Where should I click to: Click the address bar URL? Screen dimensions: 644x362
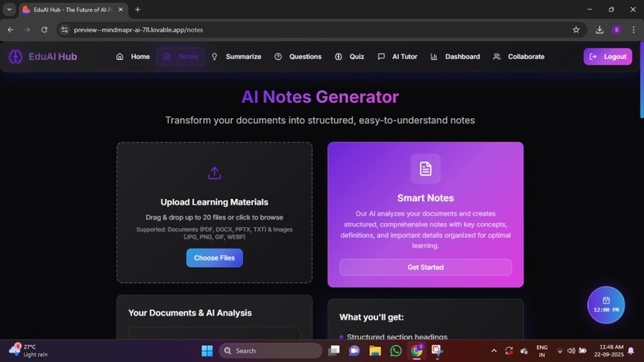coord(138,30)
